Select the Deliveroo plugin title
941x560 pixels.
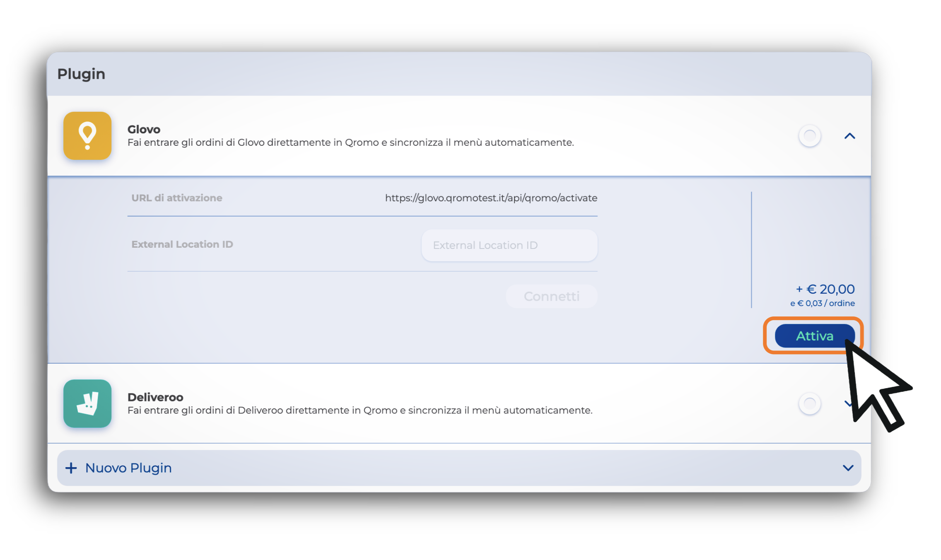pos(155,397)
